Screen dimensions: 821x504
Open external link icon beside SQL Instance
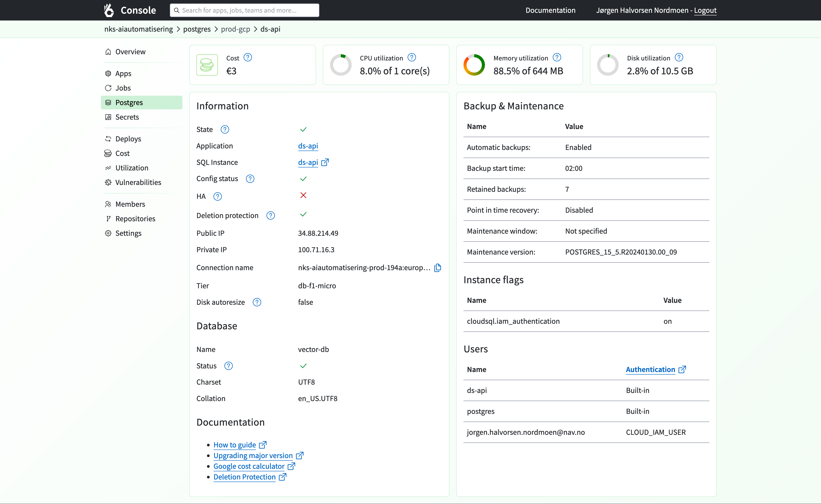[x=325, y=162]
